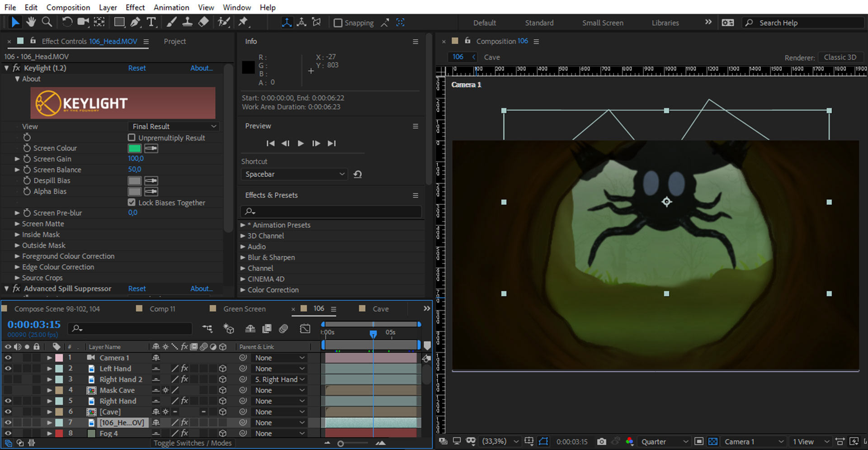Switch to the Small Screen workspace
This screenshot has height=450, width=868.
coord(603,23)
